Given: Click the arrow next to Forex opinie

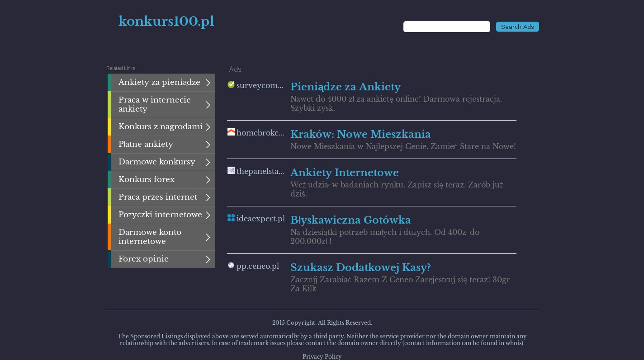Looking at the screenshot, I should pos(208,259).
